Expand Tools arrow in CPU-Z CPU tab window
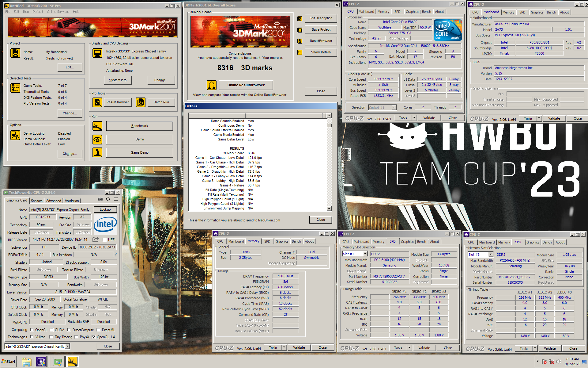The width and height of the screenshot is (588, 368). pyautogui.click(x=414, y=118)
